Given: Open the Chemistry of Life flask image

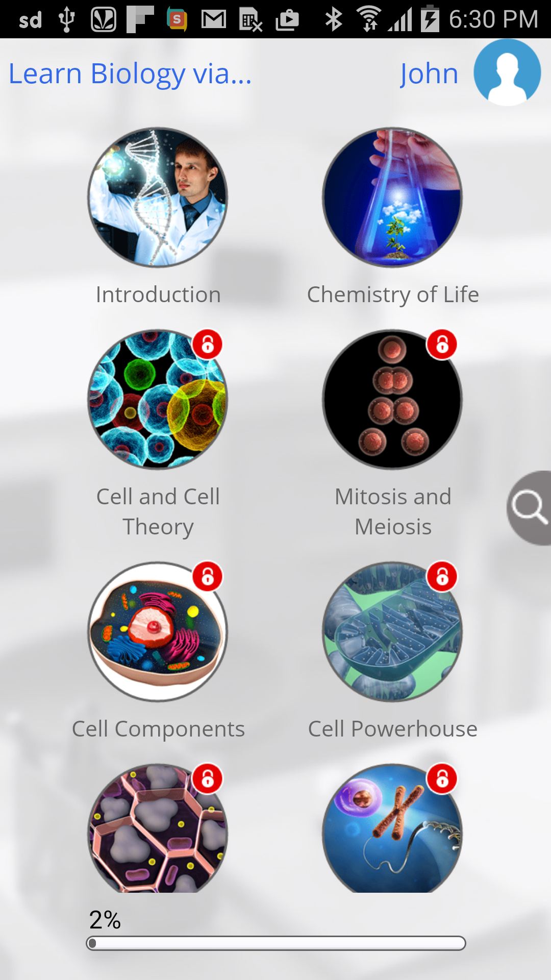Looking at the screenshot, I should pos(392,198).
